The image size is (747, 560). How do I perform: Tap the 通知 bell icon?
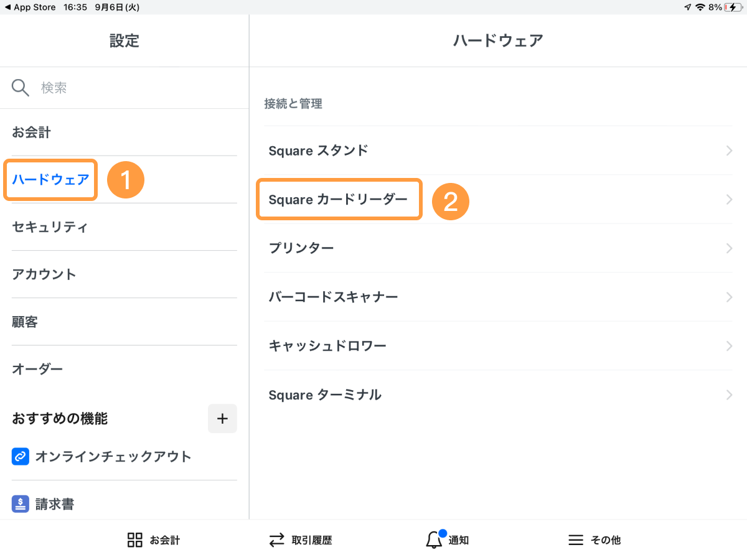(435, 539)
